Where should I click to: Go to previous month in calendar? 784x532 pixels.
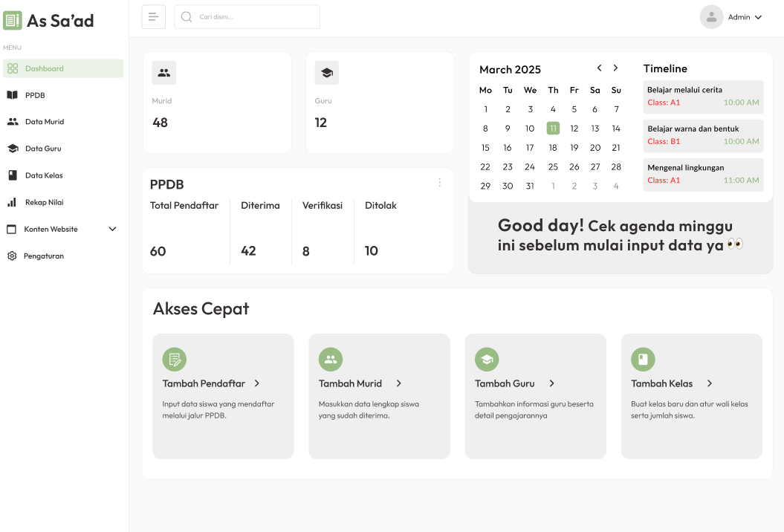(x=599, y=68)
